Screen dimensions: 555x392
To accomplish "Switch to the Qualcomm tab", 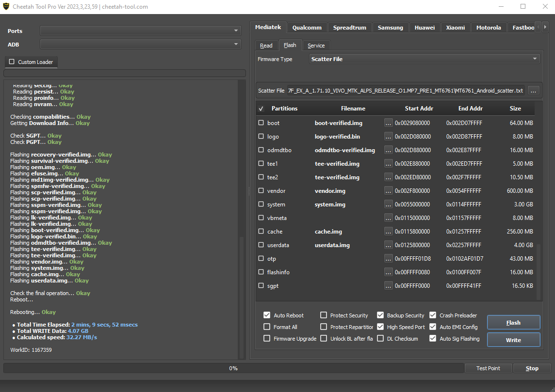I will 307,28.
